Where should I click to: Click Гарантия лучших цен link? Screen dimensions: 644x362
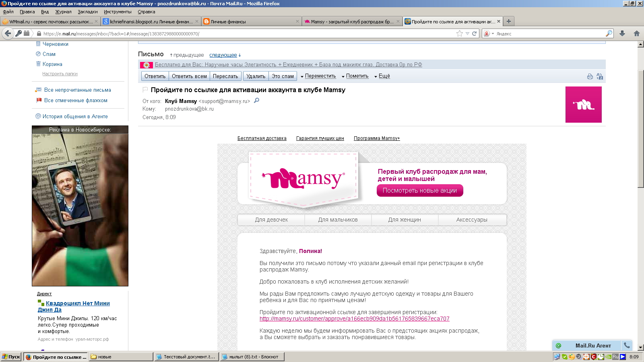[x=320, y=138]
